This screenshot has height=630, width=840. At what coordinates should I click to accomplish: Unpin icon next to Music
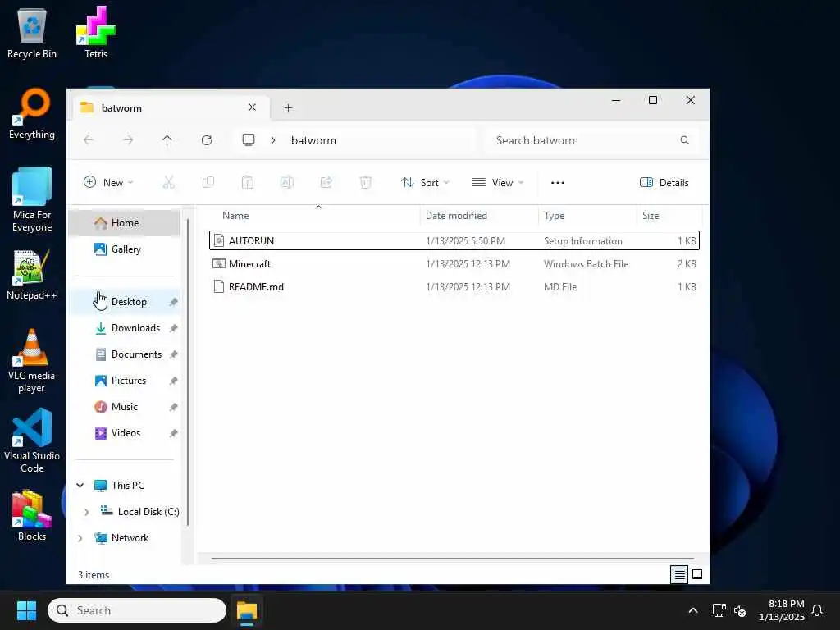[x=173, y=407]
